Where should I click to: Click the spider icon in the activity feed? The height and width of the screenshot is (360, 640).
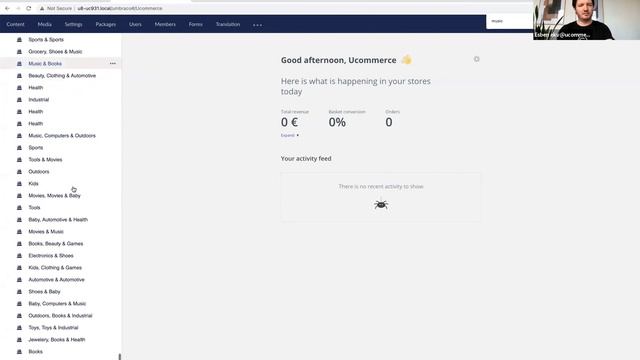click(381, 204)
